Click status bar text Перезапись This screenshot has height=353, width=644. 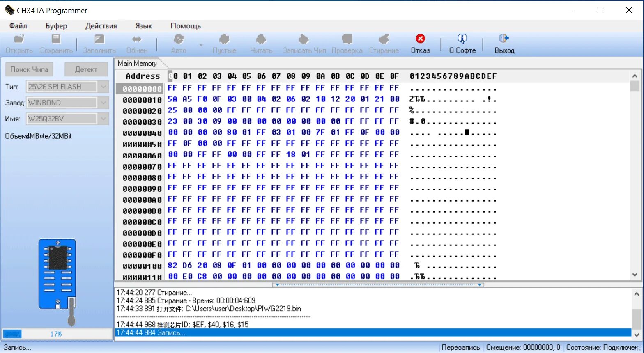pyautogui.click(x=461, y=347)
